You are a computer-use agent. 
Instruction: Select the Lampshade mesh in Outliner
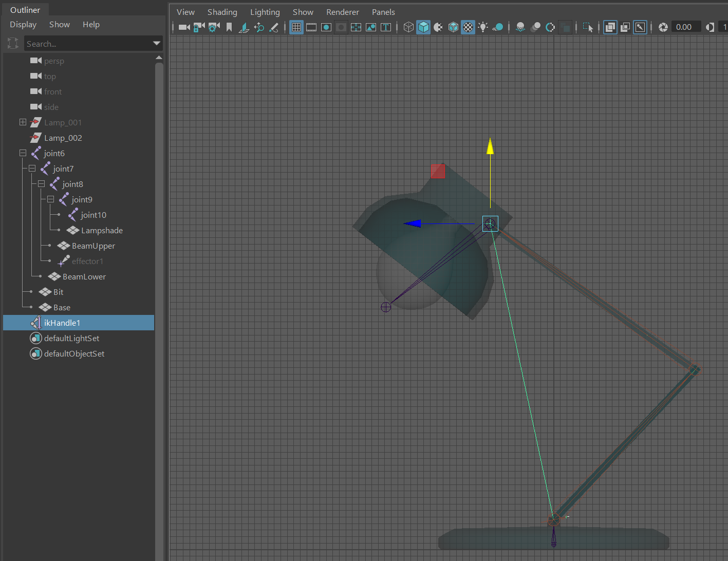coord(102,231)
